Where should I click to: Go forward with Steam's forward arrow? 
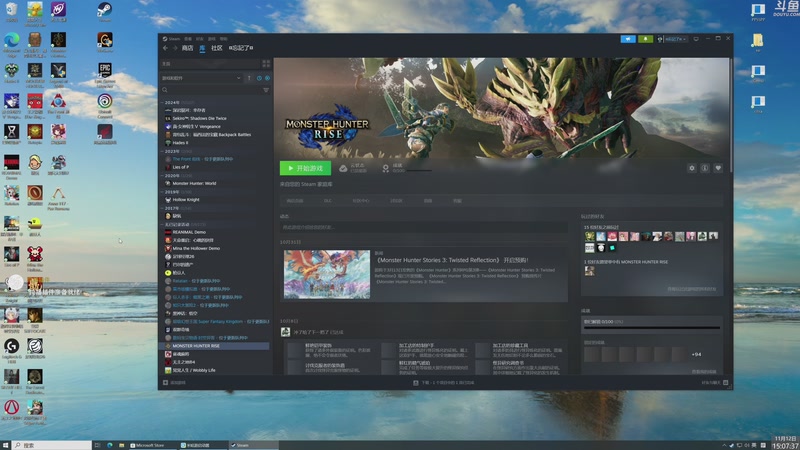175,48
